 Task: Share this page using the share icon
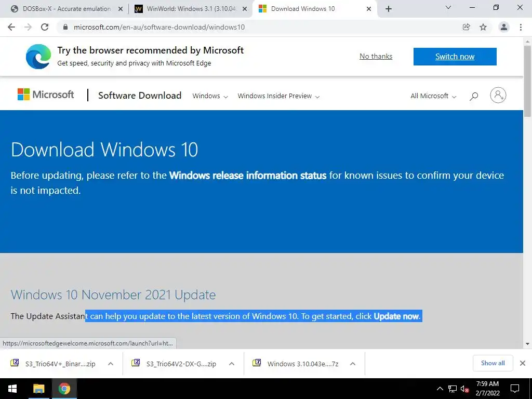[x=467, y=27]
